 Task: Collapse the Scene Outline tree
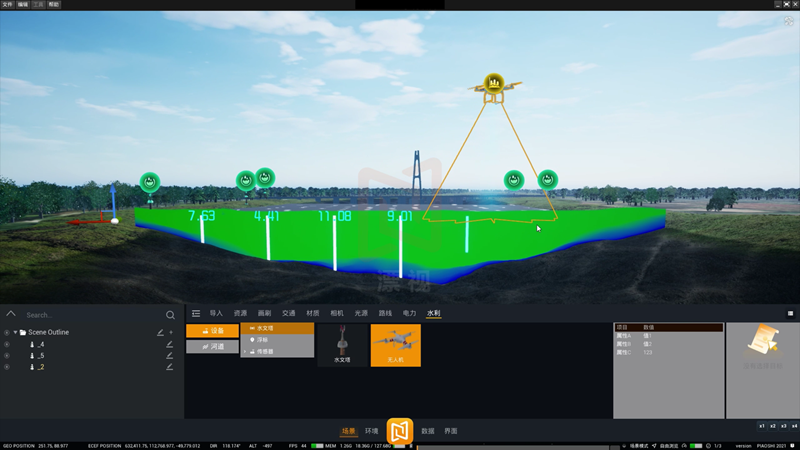pyautogui.click(x=15, y=332)
